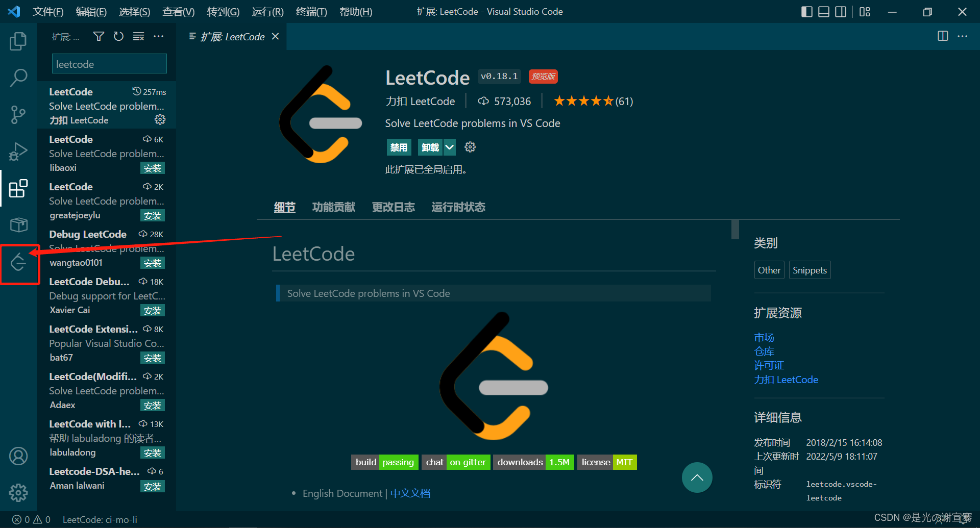980x528 pixels.
Task: Open the 运行(R) menu
Action: [267, 12]
